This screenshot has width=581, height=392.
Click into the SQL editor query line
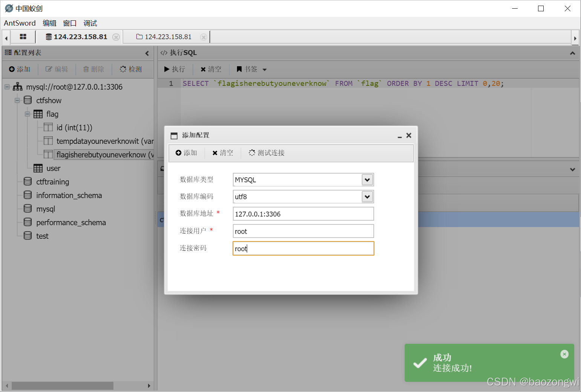coord(343,84)
